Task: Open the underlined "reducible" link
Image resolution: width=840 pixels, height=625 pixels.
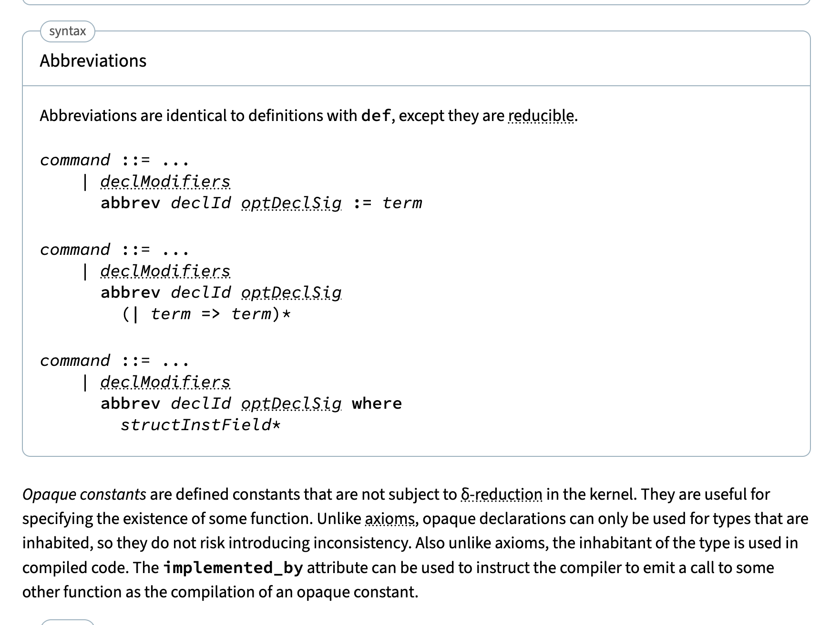Action: pos(541,116)
